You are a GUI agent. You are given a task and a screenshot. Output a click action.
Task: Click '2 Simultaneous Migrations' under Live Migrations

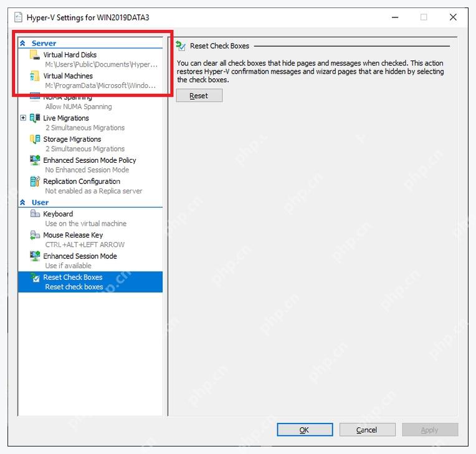pyautogui.click(x=85, y=128)
